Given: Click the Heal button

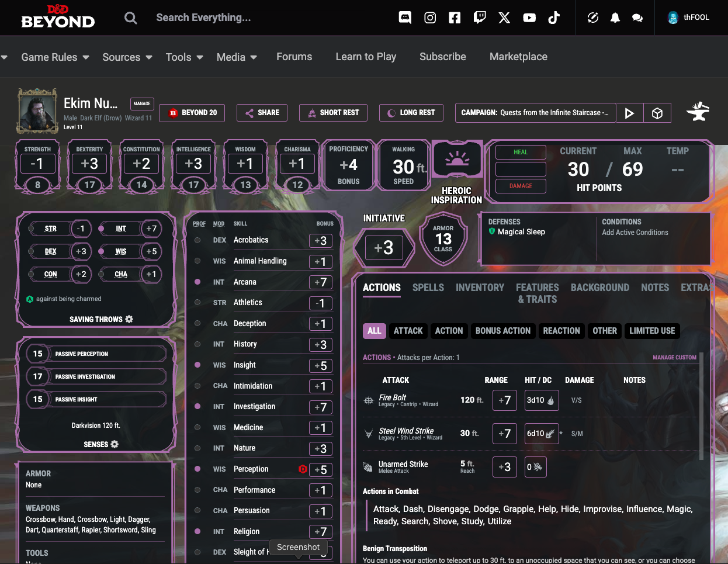Looking at the screenshot, I should pos(521,152).
